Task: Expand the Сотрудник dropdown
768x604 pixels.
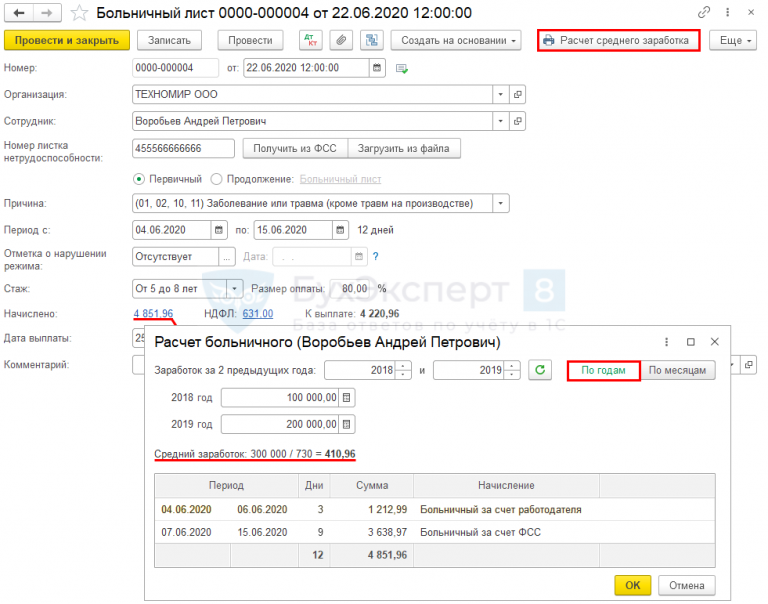Action: click(500, 121)
